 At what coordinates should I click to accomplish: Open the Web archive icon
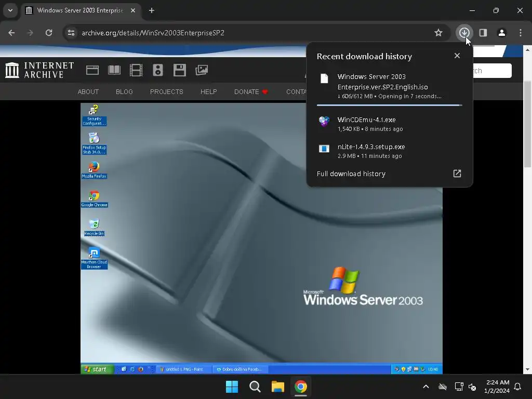click(92, 70)
